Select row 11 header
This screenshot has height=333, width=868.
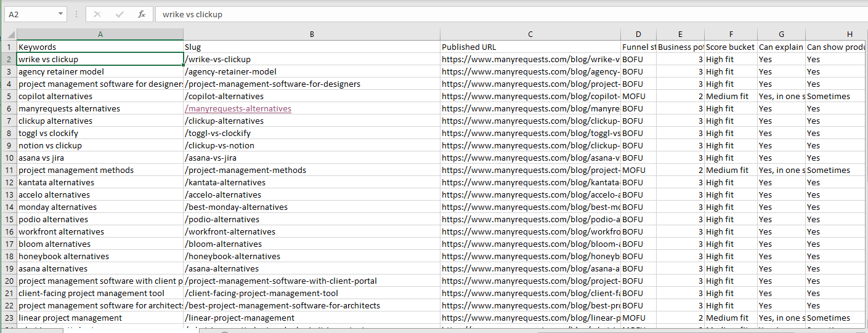(x=9, y=170)
